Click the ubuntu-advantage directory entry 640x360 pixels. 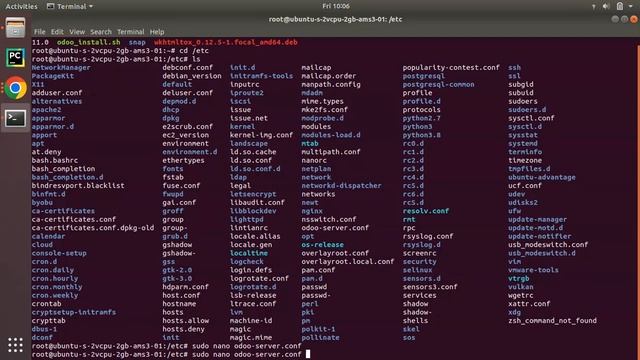click(x=542, y=178)
